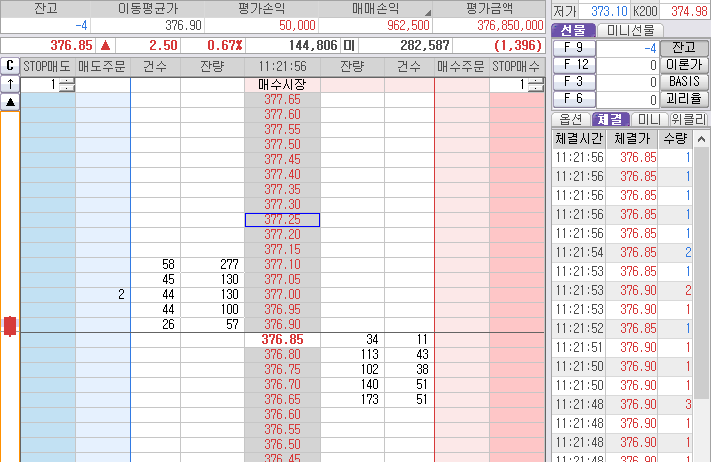This screenshot has width=711, height=462.
Task: Click the F 3 button
Action: click(x=574, y=82)
